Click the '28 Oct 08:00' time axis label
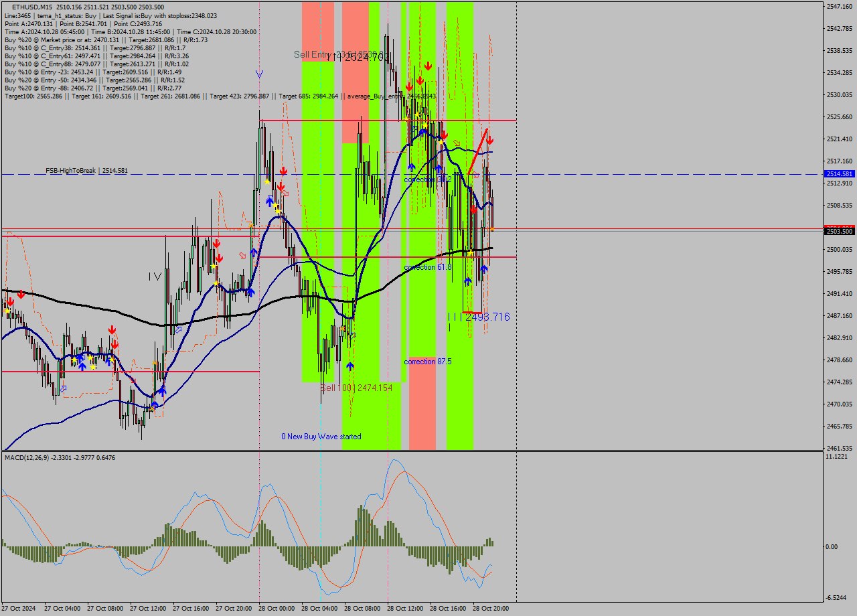Image resolution: width=857 pixels, height=616 pixels. coord(362,609)
